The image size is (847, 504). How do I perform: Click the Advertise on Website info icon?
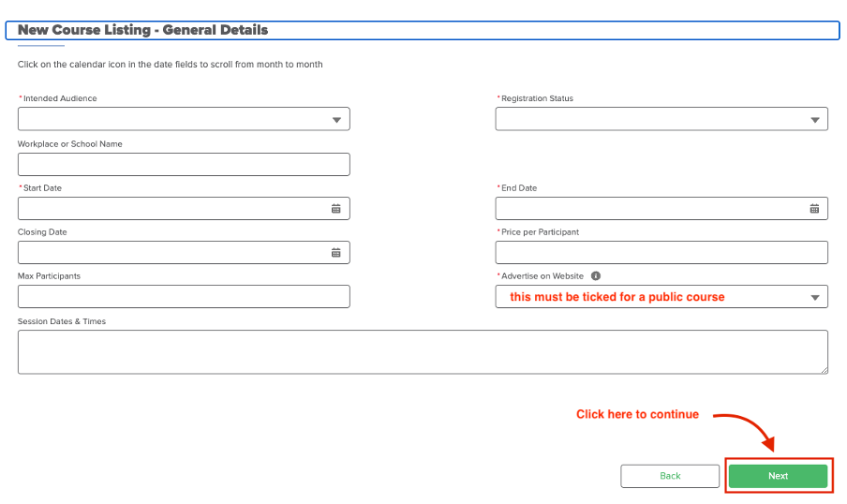point(596,276)
